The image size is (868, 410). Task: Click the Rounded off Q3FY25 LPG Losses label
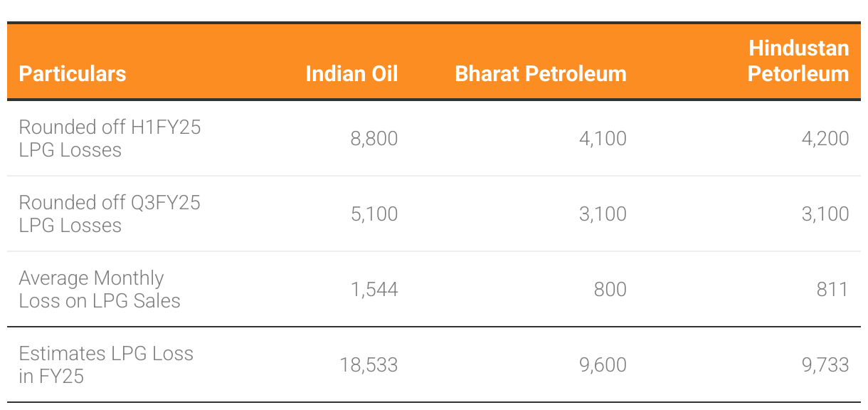click(x=110, y=214)
